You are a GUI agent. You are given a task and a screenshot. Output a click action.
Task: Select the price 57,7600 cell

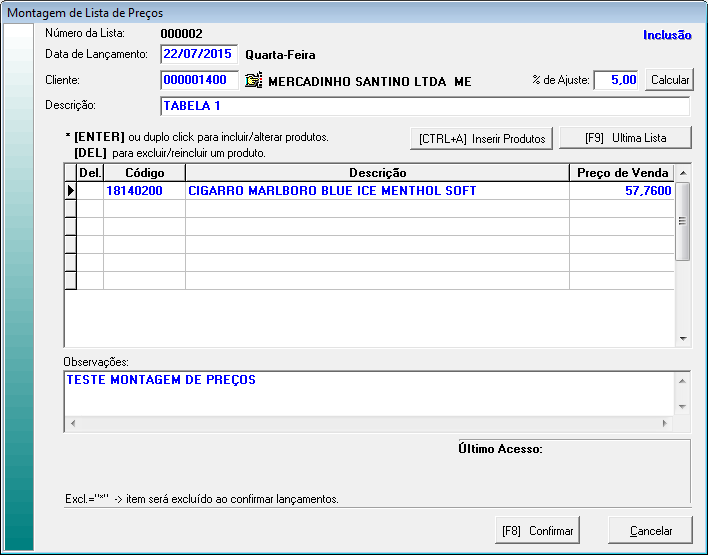coord(622,190)
